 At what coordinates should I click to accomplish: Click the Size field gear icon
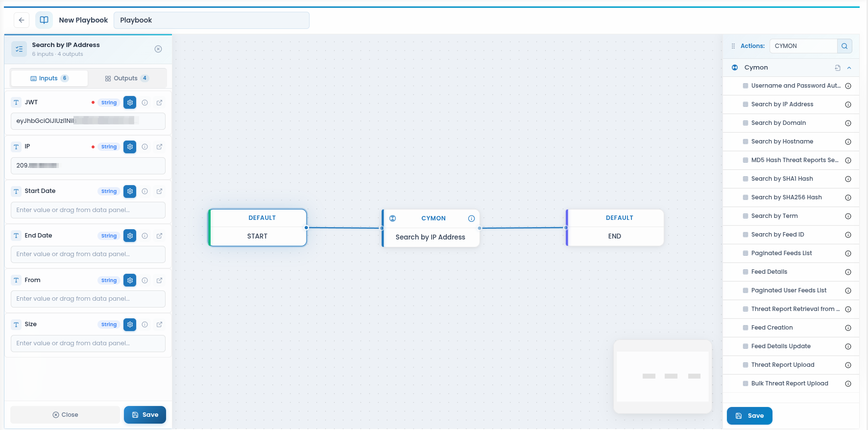(x=130, y=324)
